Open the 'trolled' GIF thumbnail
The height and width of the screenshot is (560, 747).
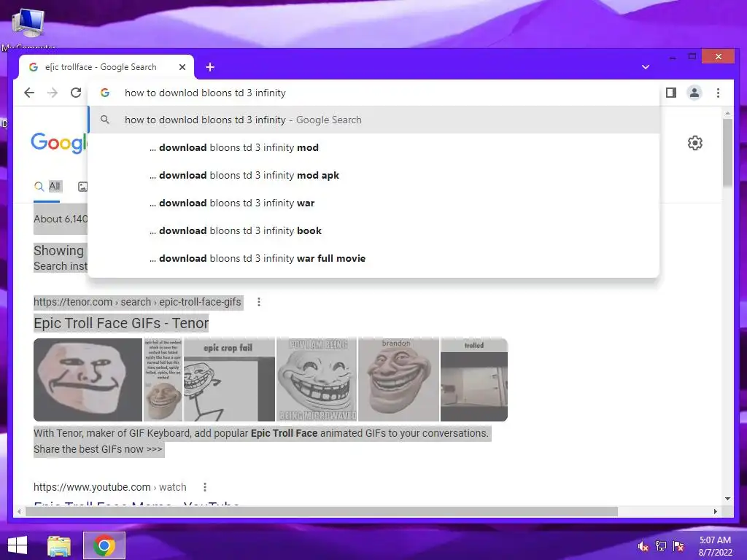pyautogui.click(x=474, y=379)
